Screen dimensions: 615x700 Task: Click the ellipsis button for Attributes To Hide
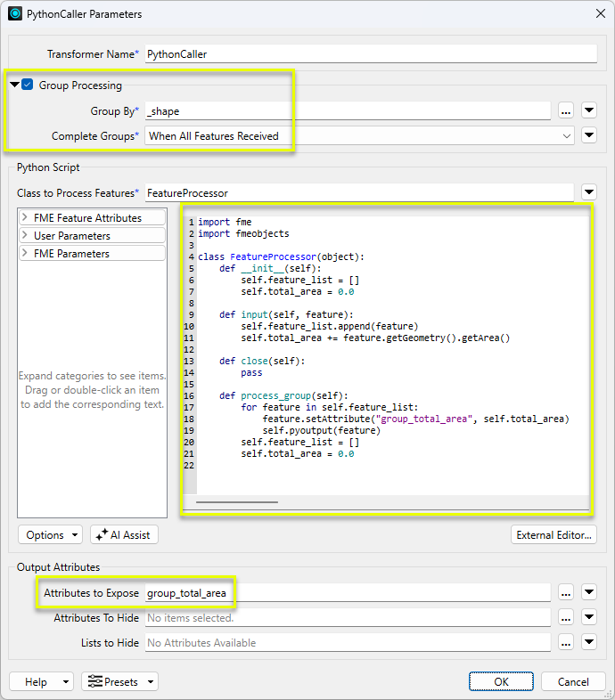tap(565, 618)
